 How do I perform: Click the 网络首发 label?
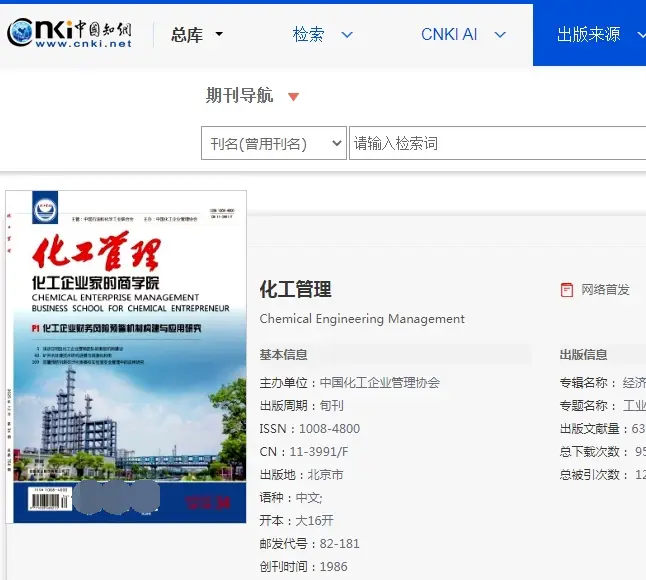[605, 290]
